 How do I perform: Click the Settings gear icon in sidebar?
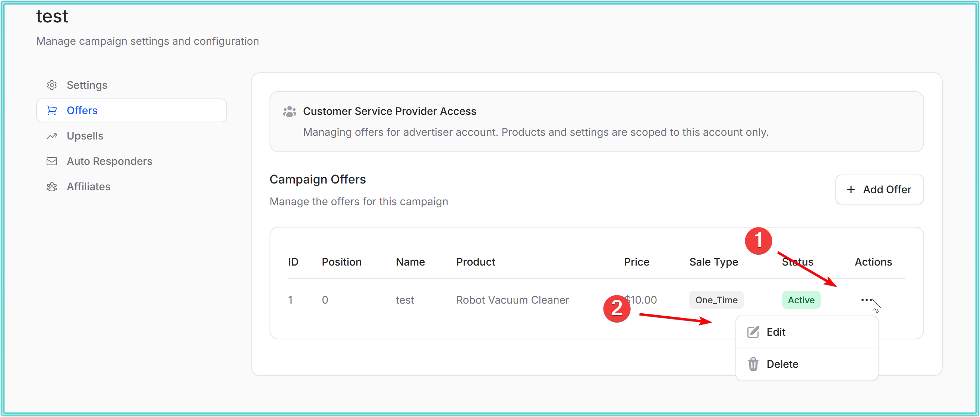coord(52,85)
